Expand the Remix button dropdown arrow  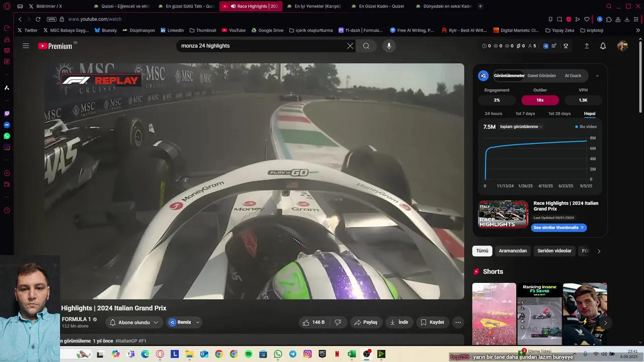(x=197, y=322)
